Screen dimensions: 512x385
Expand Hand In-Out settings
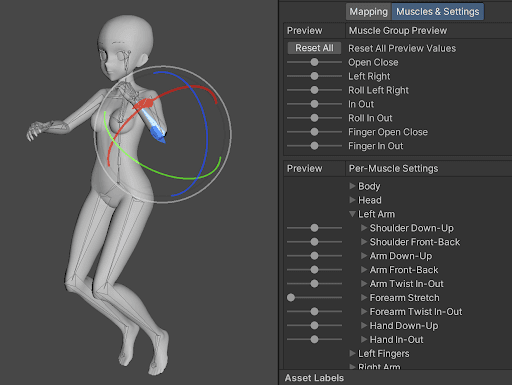click(364, 340)
